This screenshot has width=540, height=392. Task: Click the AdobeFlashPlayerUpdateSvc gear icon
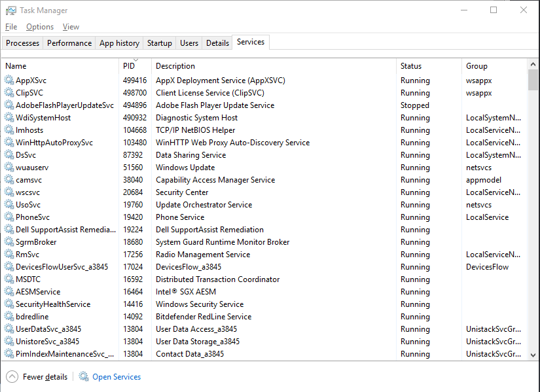click(x=9, y=105)
